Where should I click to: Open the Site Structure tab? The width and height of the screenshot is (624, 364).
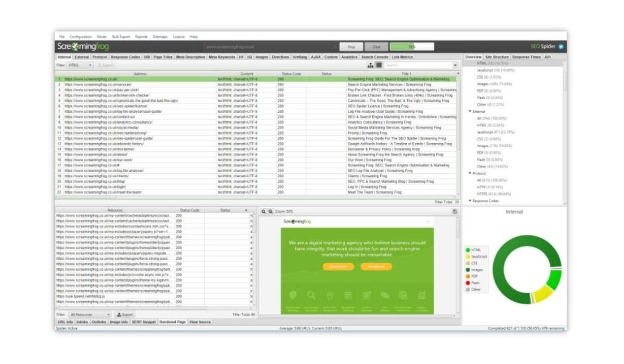click(x=497, y=57)
